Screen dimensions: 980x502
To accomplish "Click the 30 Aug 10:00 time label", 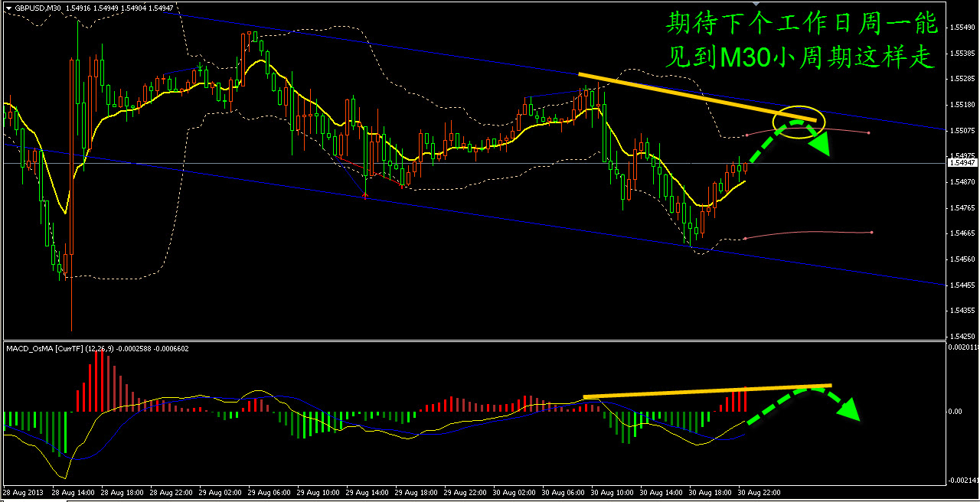I will [612, 492].
